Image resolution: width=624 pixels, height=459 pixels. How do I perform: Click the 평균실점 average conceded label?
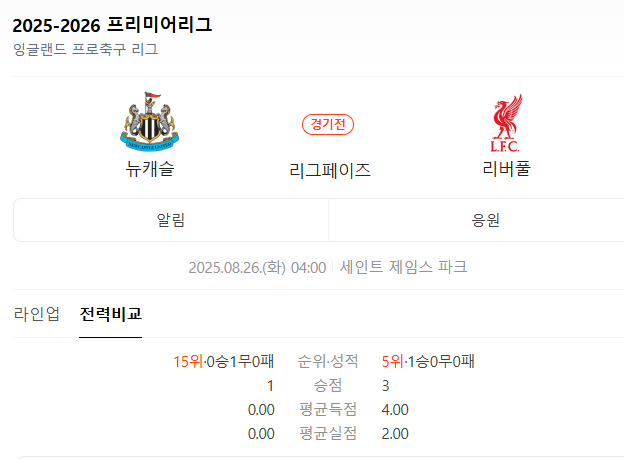[x=328, y=433]
